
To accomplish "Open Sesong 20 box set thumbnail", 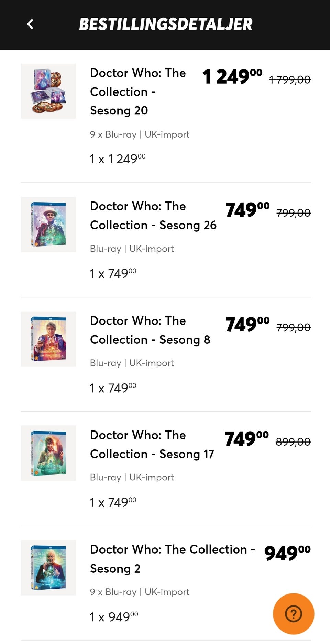I will [48, 91].
